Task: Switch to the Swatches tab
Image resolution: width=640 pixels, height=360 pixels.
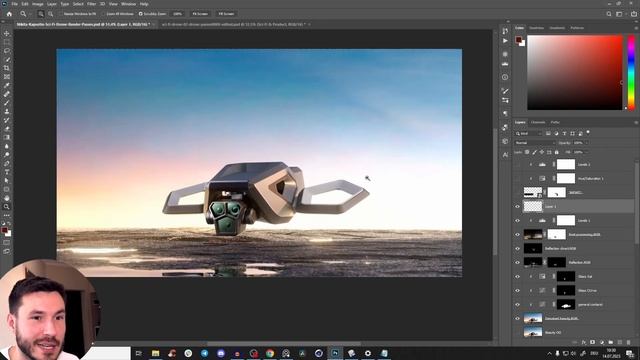Action: pos(536,28)
